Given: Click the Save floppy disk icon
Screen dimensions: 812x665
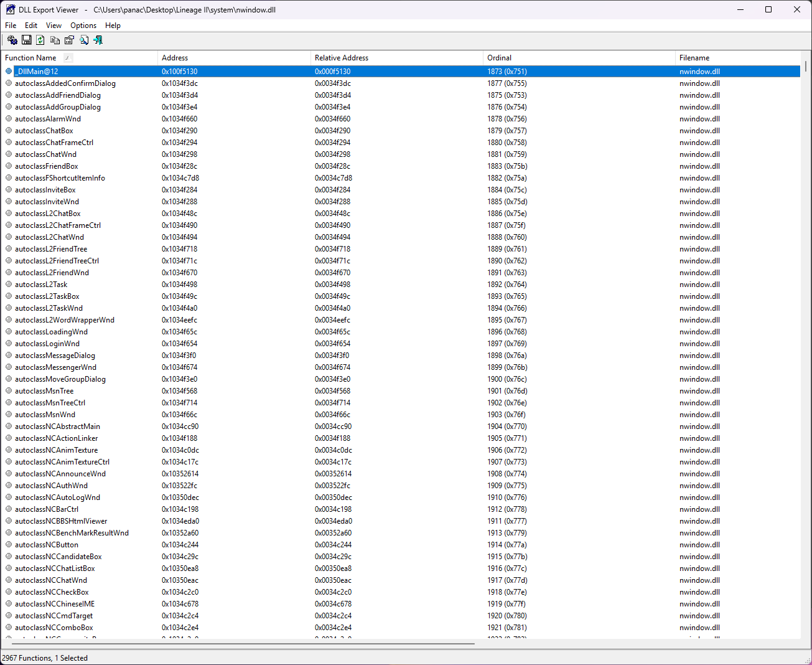Looking at the screenshot, I should 27,40.
